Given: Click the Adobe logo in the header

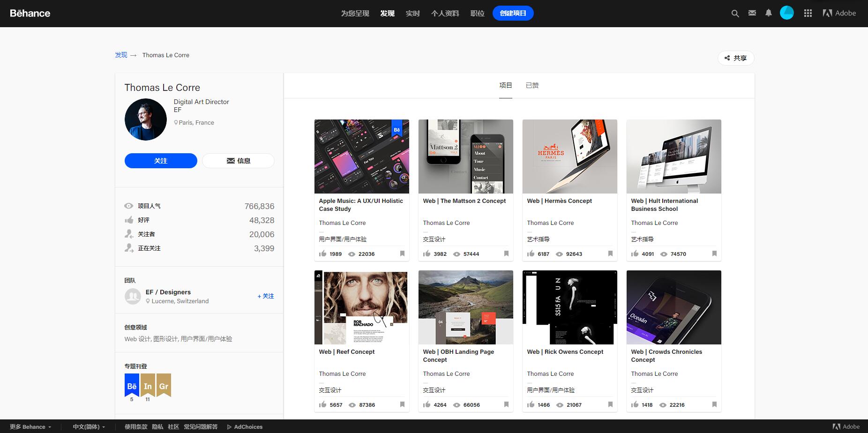Looking at the screenshot, I should 839,13.
